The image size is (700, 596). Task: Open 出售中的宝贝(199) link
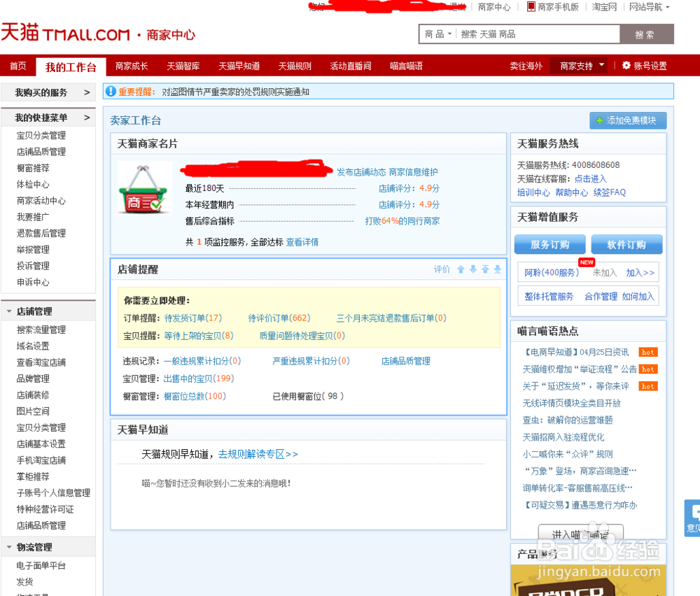199,378
